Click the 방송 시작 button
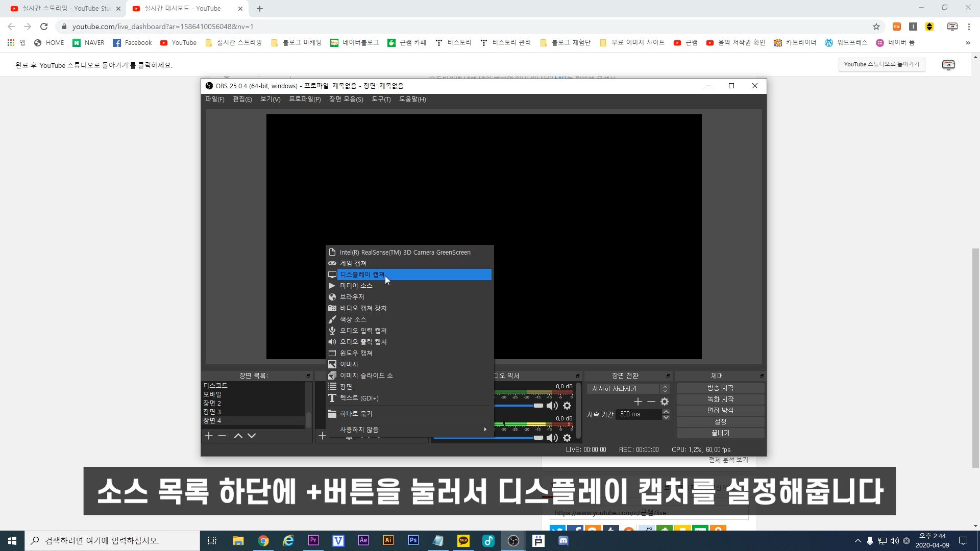The image size is (980, 551). pos(720,388)
